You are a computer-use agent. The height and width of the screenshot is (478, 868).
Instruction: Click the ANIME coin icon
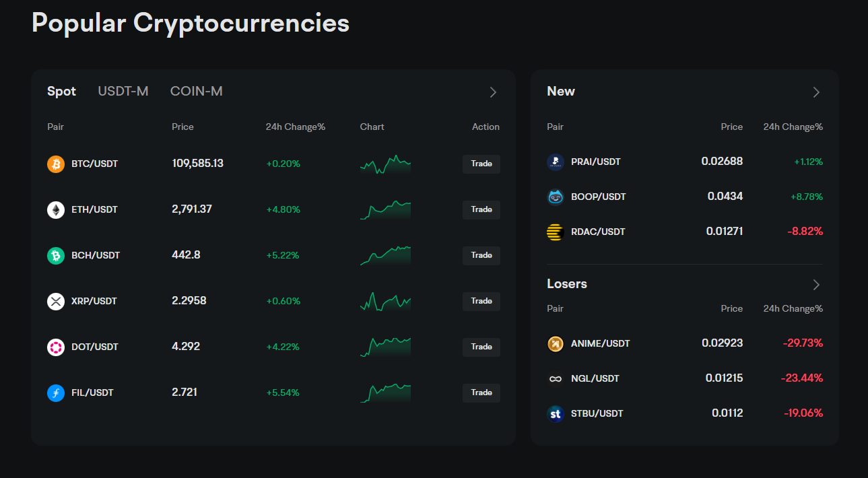555,343
